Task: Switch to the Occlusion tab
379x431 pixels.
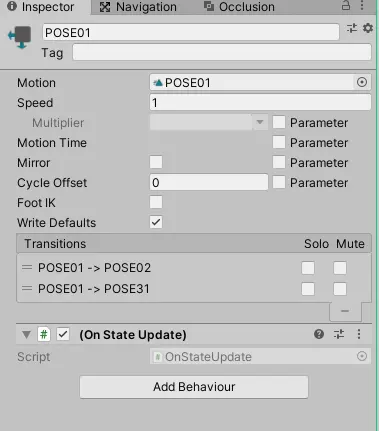Action: click(x=240, y=7)
